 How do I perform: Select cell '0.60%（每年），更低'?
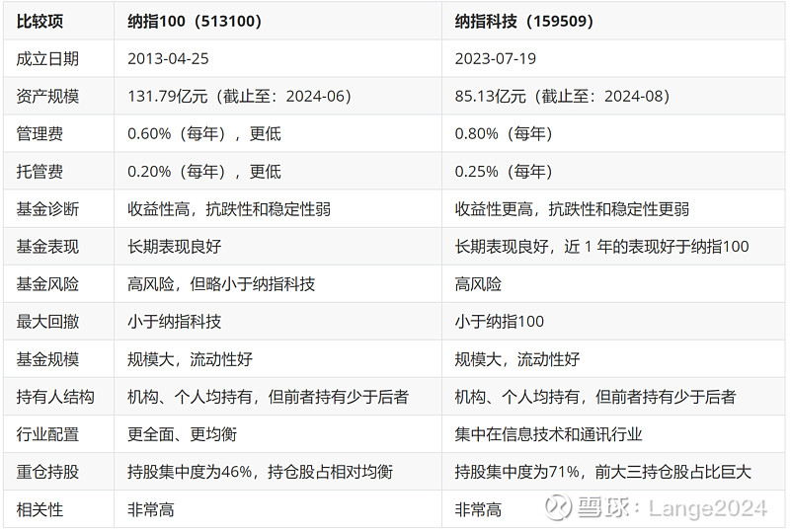click(x=204, y=134)
